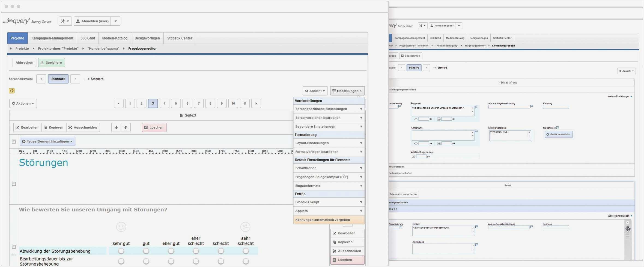Expand the Ansicht dropdown in editor
This screenshot has width=644, height=267.
(315, 91)
